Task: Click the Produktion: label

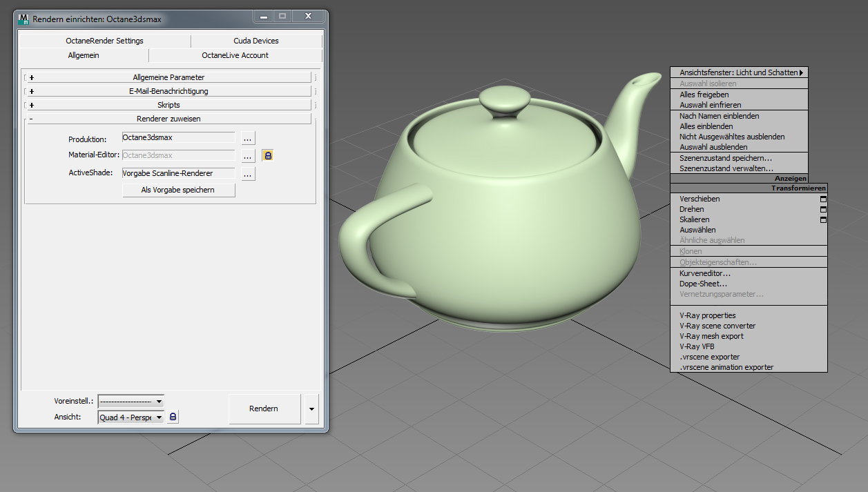Action: tap(87, 139)
